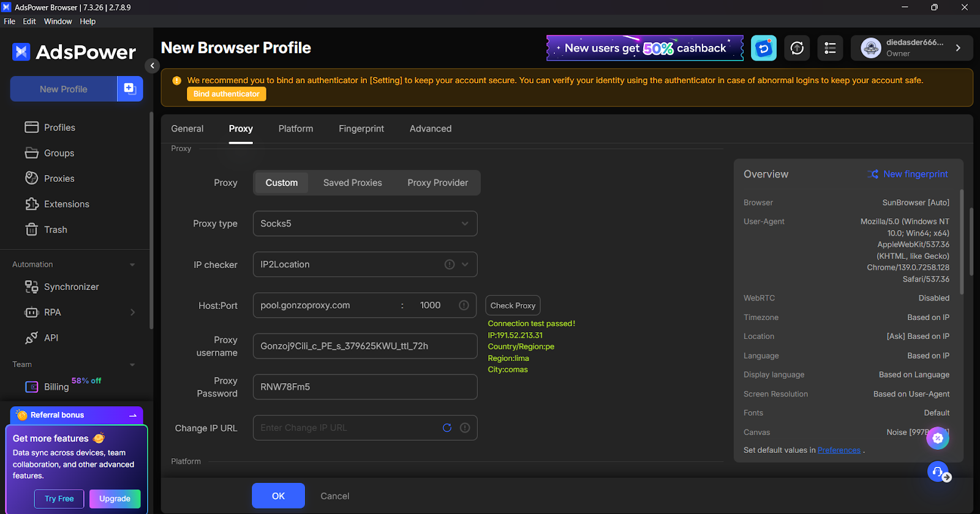
Task: Collapse the Team section in sidebar
Action: pos(132,365)
